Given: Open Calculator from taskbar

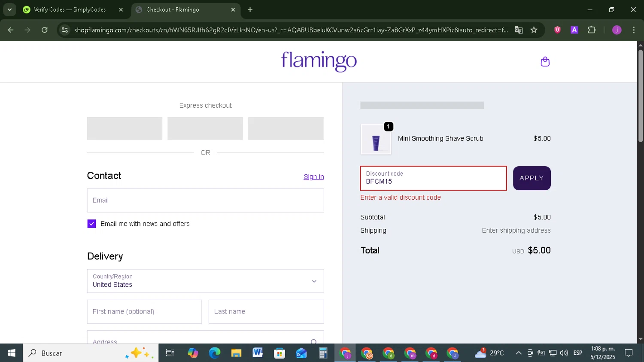Looking at the screenshot, I should [323, 353].
